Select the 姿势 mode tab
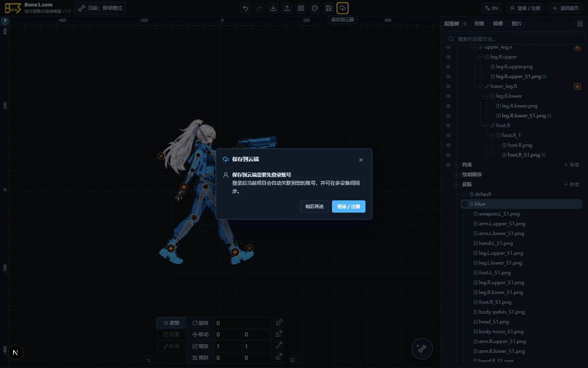 (x=171, y=323)
